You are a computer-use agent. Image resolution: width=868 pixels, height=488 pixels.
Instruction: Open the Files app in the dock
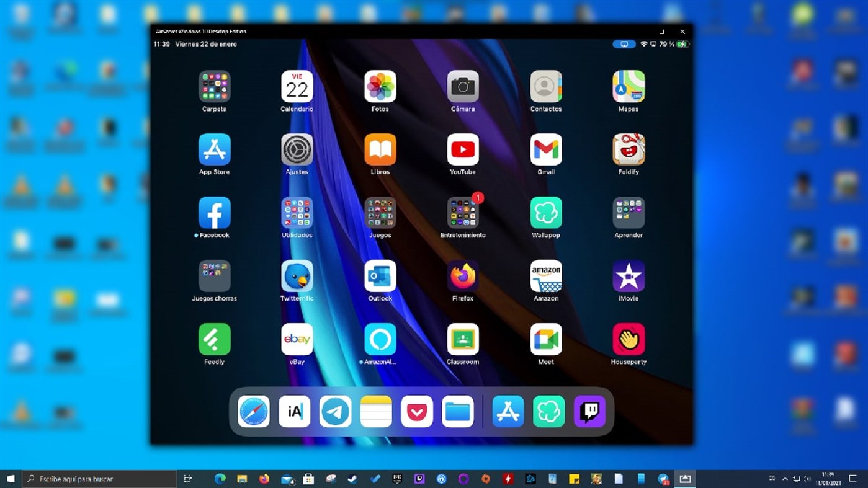point(458,411)
